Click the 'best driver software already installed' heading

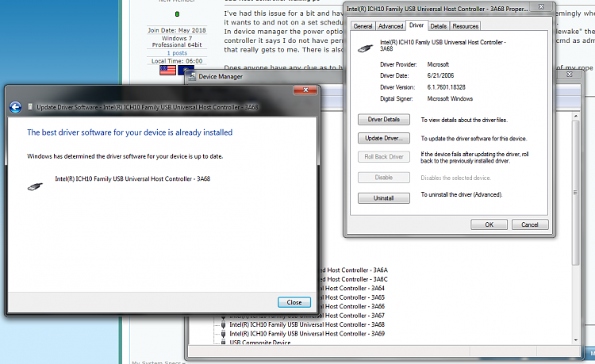click(x=130, y=132)
